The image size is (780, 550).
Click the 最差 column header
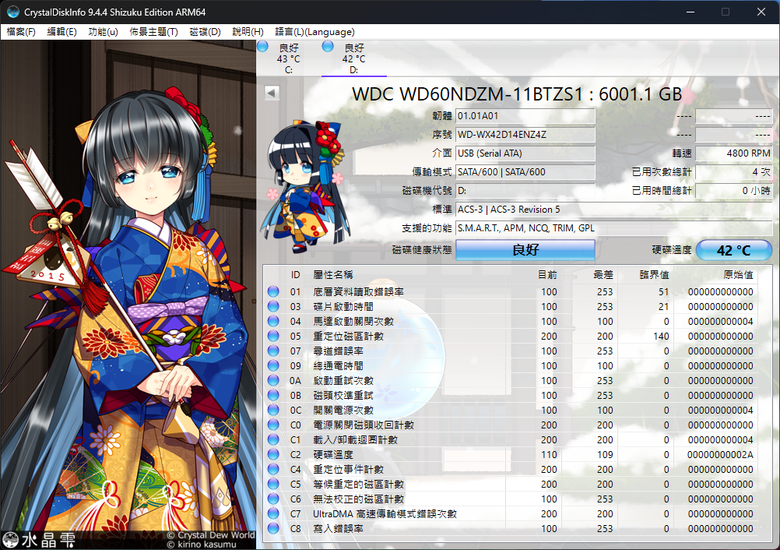(603, 275)
